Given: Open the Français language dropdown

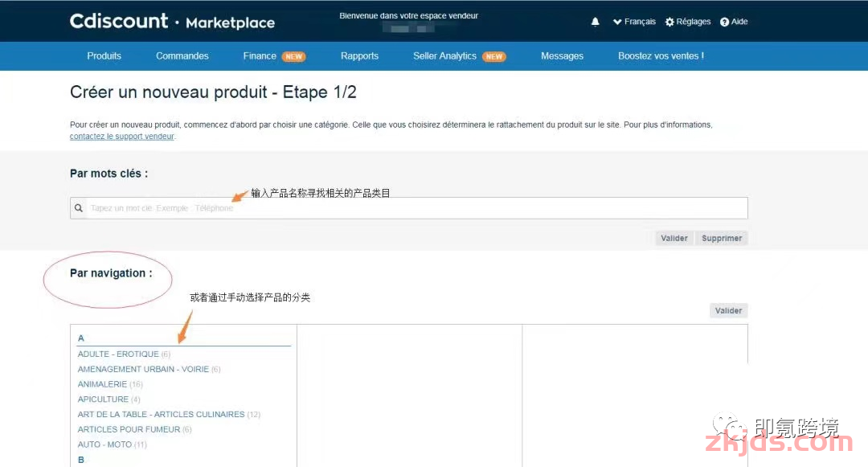Looking at the screenshot, I should click(634, 22).
